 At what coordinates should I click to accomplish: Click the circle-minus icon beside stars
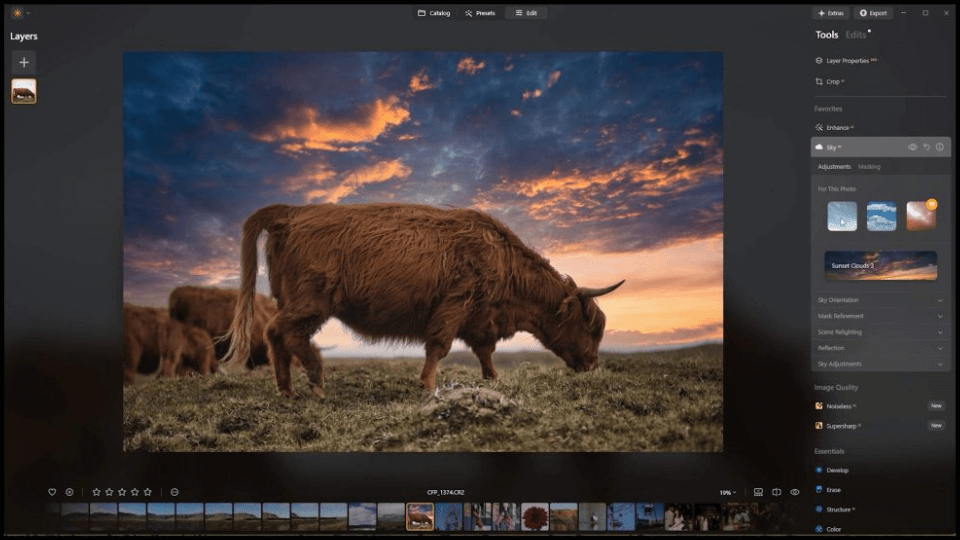coord(174,492)
